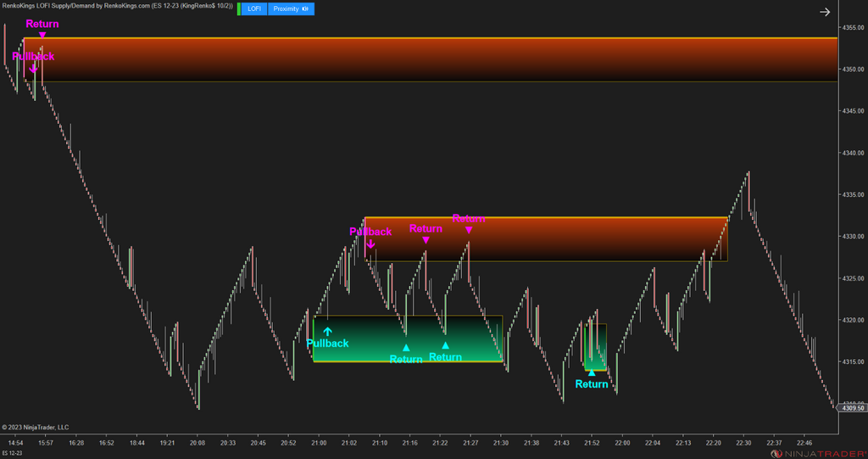Screen dimensions: 868x459
Task: Click the speaker icon on Proximity
Action: (305, 8)
